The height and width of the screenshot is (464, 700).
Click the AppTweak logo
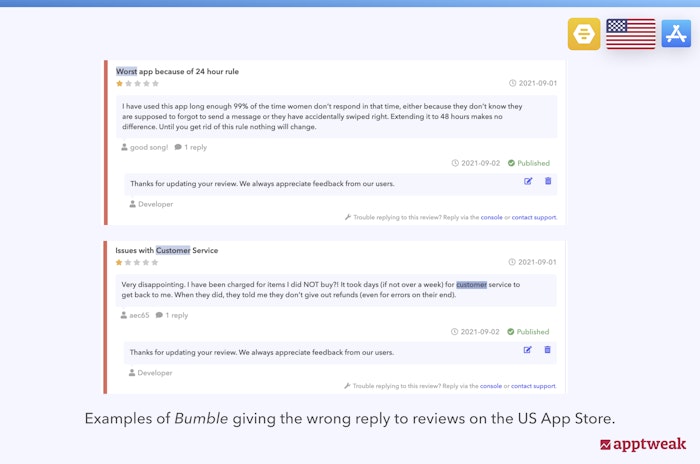coord(643,445)
